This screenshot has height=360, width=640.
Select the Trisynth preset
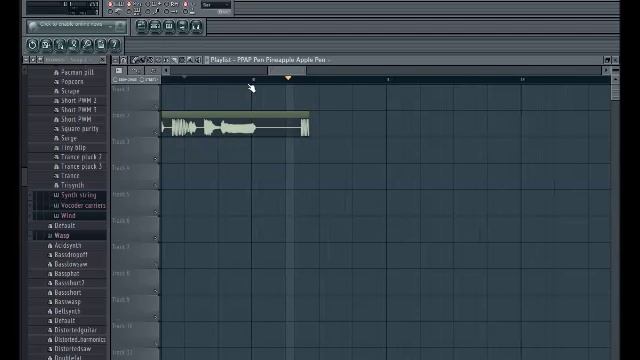[72, 185]
